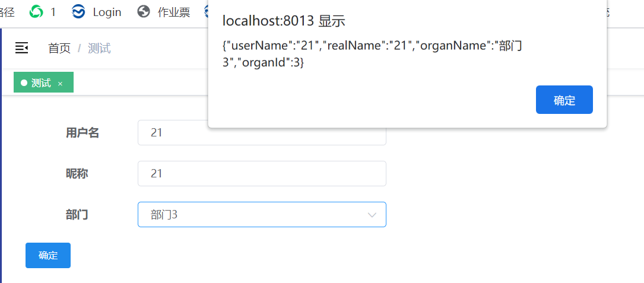
Task: Switch to the green 测试 page tab
Action: (43, 82)
